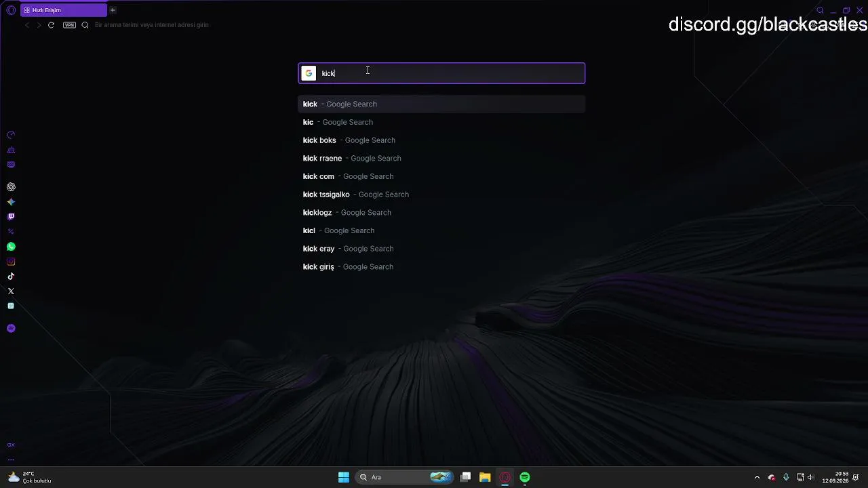Open Spotify from the taskbar
Viewport: 868px width, 488px height.
525,477
